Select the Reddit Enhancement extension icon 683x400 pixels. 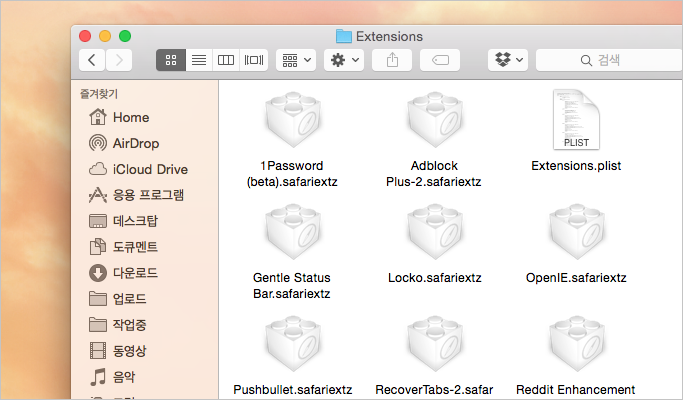pyautogui.click(x=576, y=344)
